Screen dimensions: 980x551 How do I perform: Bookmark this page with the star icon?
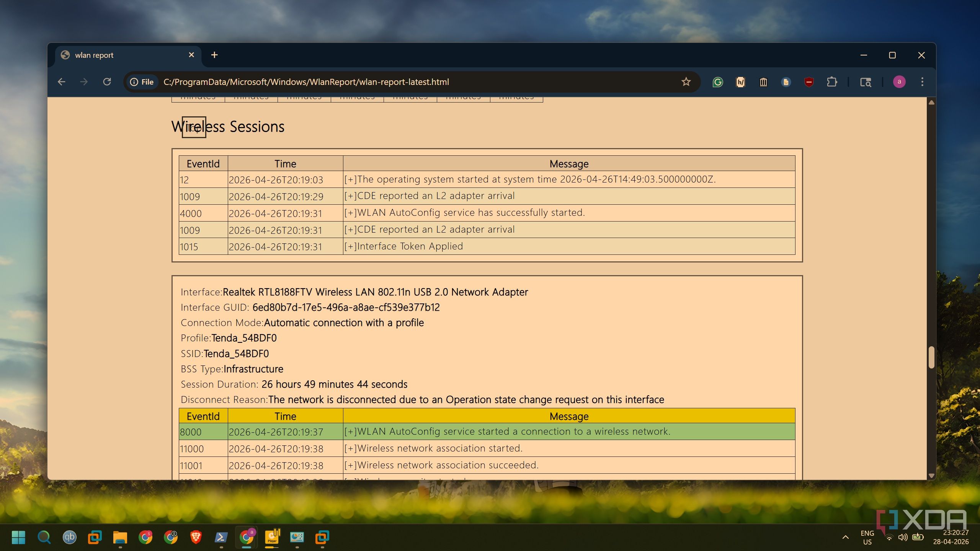[x=686, y=82]
